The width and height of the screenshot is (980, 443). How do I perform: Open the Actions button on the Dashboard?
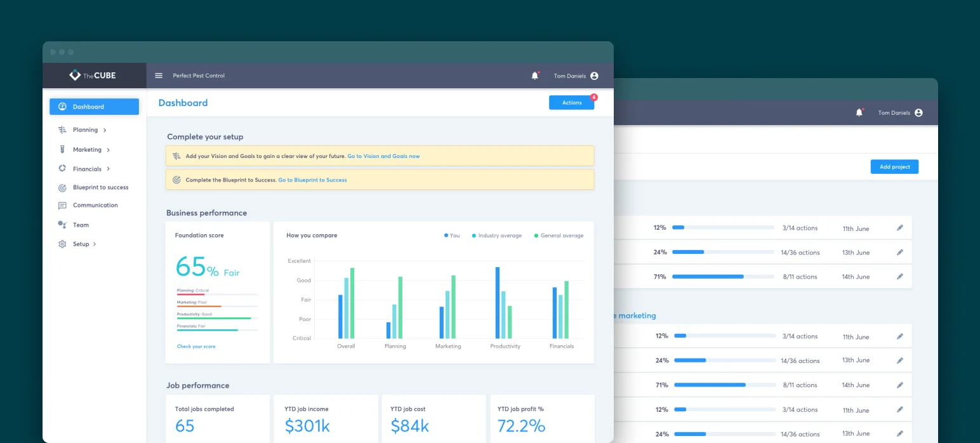coord(571,103)
